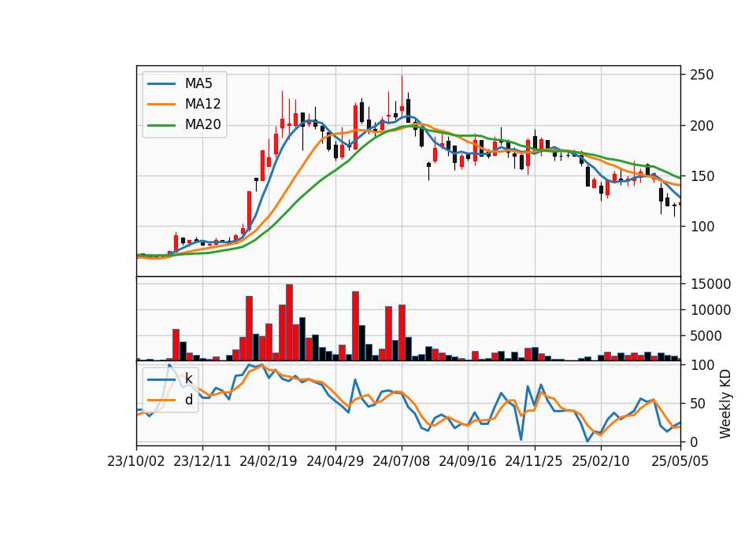
Task: Click the 23/10/02 date label
Action: 136,461
